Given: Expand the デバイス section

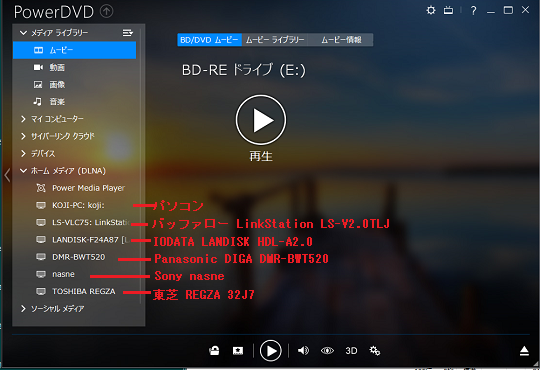Looking at the screenshot, I should click(x=23, y=153).
